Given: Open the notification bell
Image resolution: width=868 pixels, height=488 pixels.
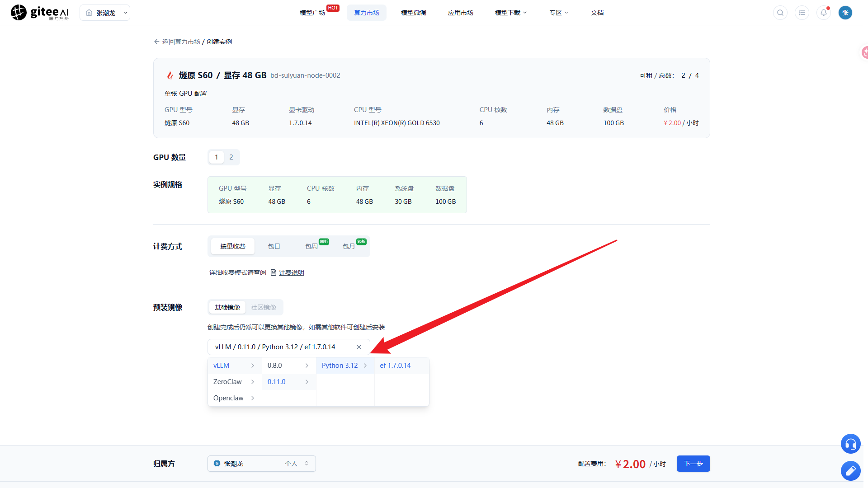Looking at the screenshot, I should [824, 13].
